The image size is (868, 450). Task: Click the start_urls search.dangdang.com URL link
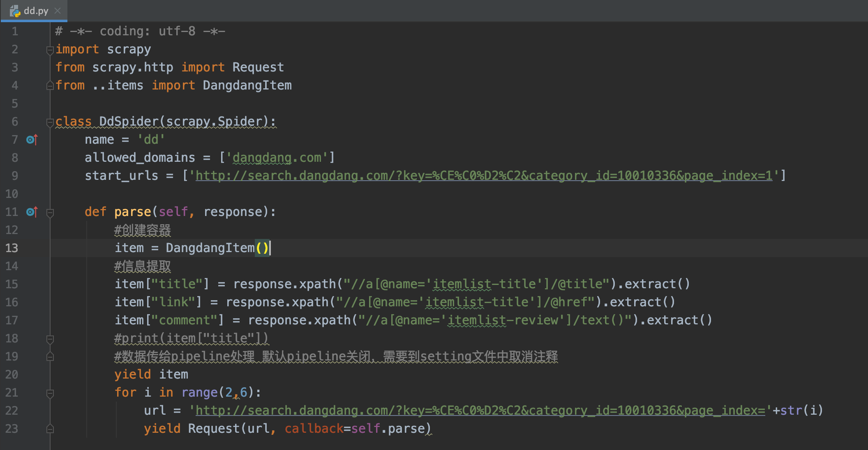[483, 176]
